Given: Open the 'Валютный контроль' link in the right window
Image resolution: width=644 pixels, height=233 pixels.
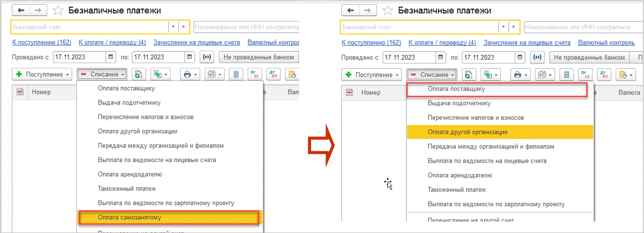Looking at the screenshot, I should (606, 42).
